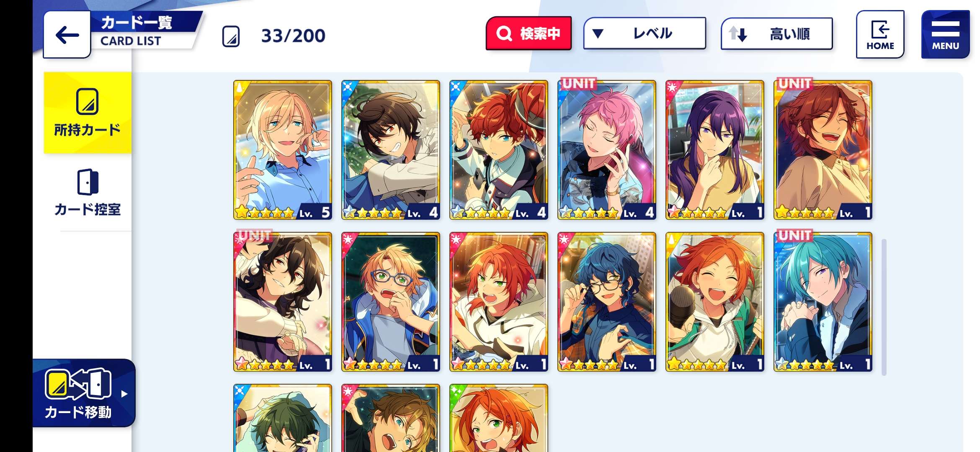The height and width of the screenshot is (452, 980).
Task: Toggle the 高い順 sort order button
Action: pyautogui.click(x=776, y=33)
